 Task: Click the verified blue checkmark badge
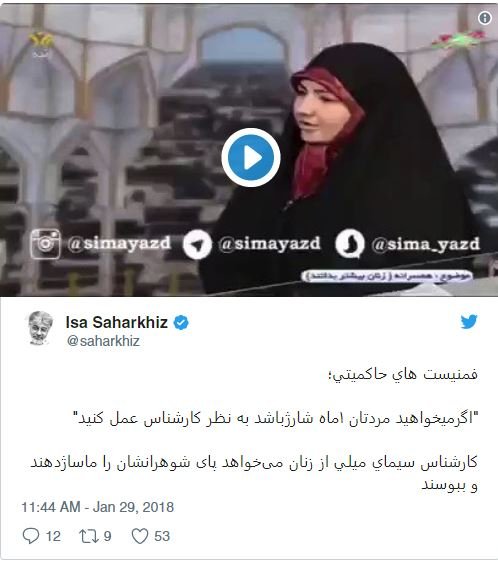click(x=181, y=323)
